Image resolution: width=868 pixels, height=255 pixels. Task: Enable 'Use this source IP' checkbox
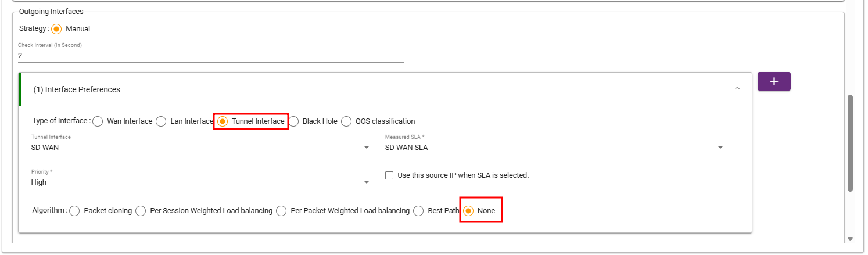tap(389, 175)
